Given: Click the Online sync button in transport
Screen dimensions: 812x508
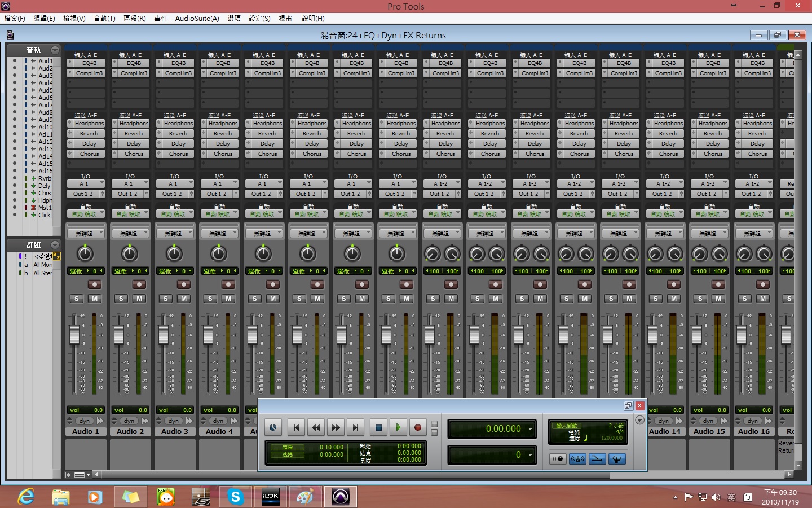Looking at the screenshot, I should point(273,428).
